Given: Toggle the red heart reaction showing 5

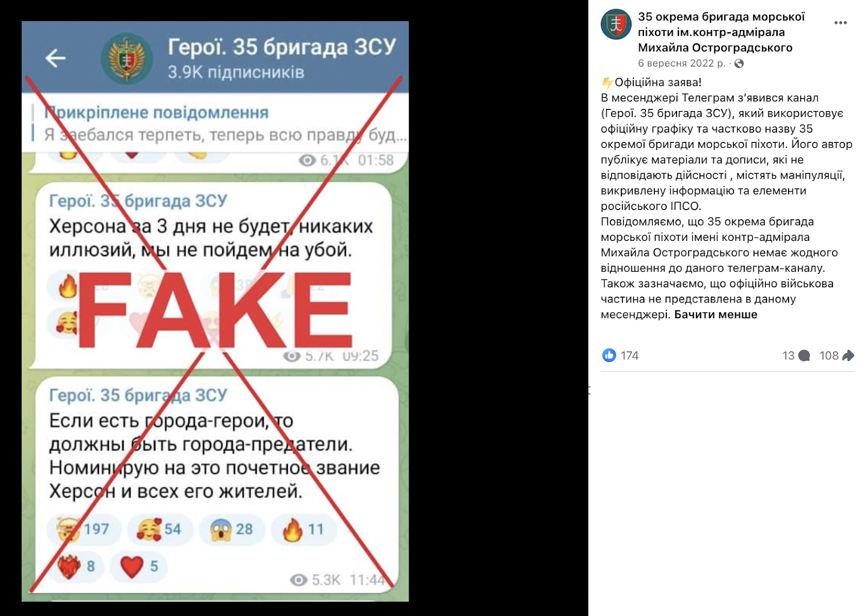Looking at the screenshot, I should pos(139,566).
